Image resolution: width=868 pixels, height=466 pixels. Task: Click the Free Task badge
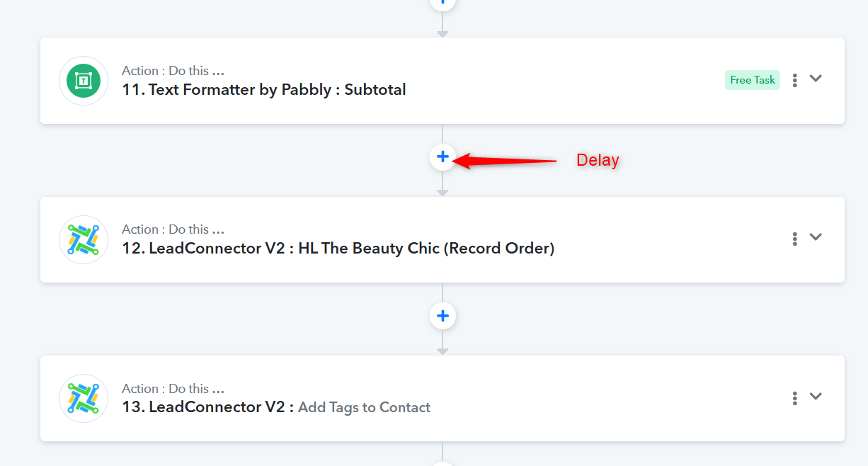coord(753,80)
